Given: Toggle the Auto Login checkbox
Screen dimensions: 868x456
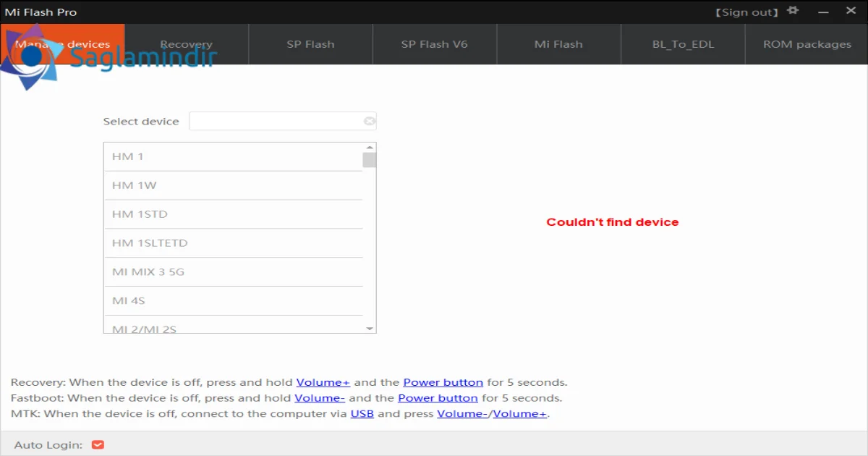Looking at the screenshot, I should tap(98, 444).
